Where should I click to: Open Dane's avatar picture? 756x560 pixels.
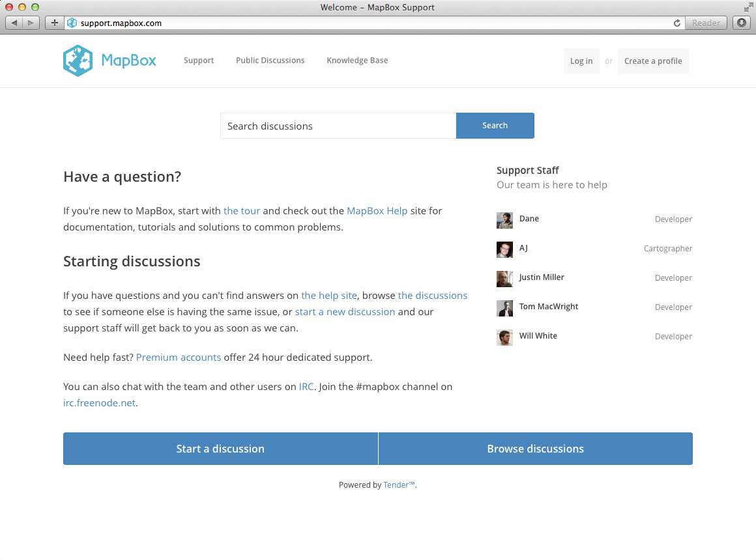tap(504, 220)
